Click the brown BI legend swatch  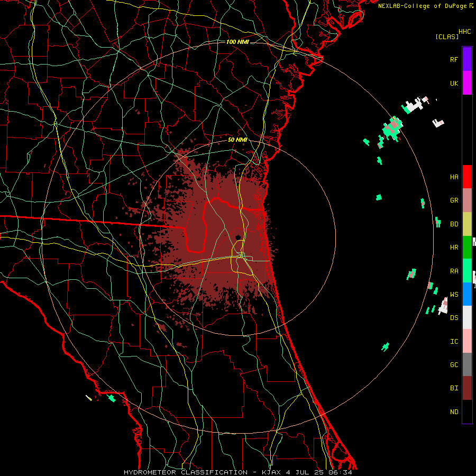pos(467,388)
